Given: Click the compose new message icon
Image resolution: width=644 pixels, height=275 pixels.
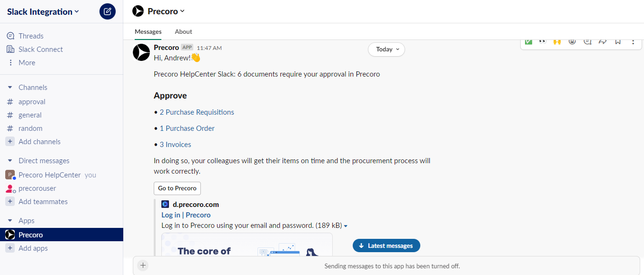Looking at the screenshot, I should 108,11.
